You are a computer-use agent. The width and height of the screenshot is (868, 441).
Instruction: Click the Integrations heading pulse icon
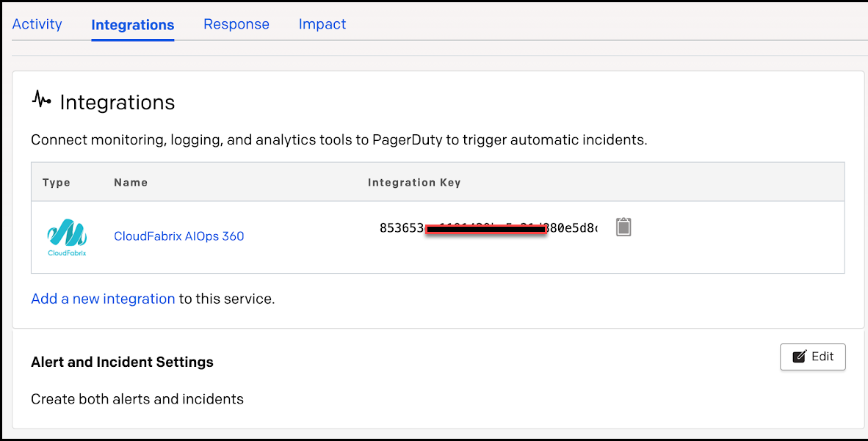42,100
